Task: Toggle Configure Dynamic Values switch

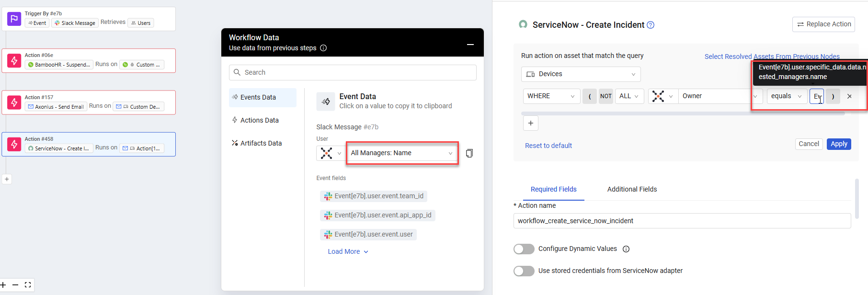Action: pyautogui.click(x=524, y=249)
